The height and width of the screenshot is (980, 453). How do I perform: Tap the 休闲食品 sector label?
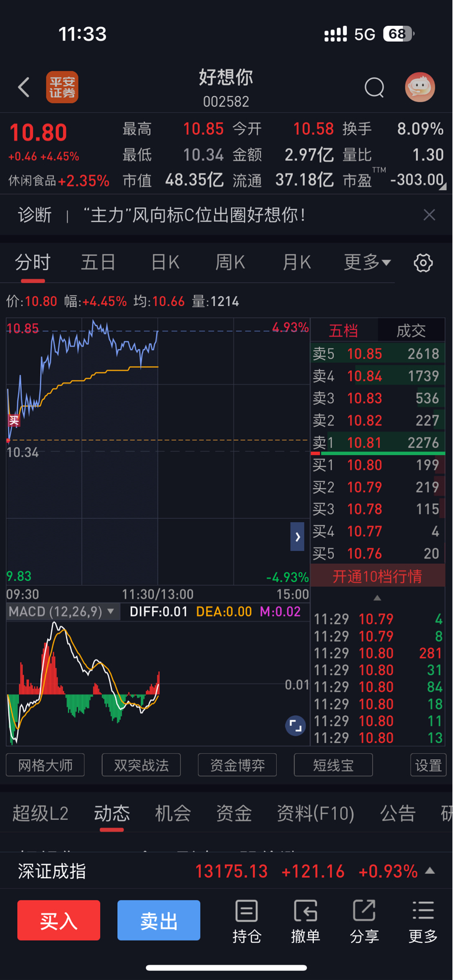[x=32, y=181]
